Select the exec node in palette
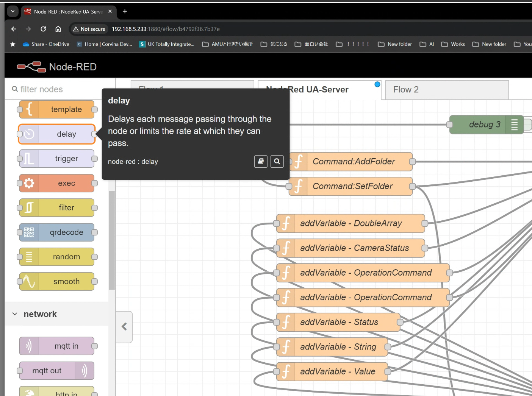 pos(57,183)
